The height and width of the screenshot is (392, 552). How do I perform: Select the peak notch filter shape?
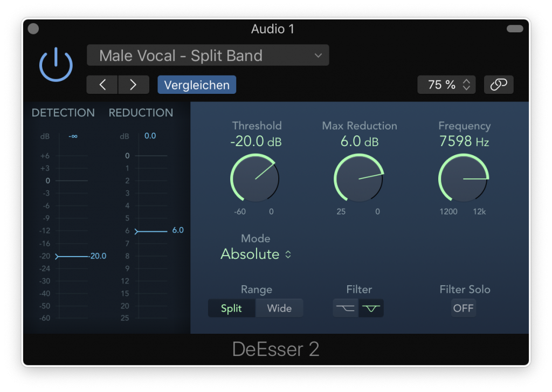[x=371, y=308]
